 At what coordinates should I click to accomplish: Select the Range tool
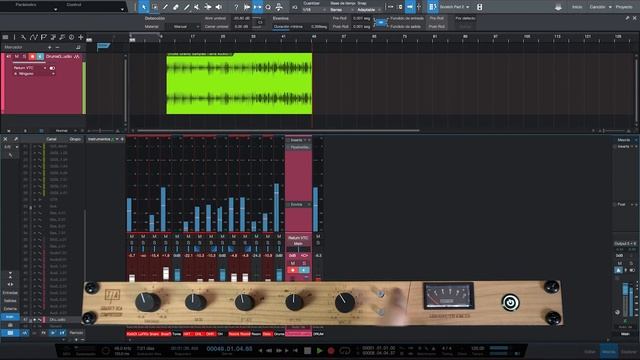coord(155,7)
